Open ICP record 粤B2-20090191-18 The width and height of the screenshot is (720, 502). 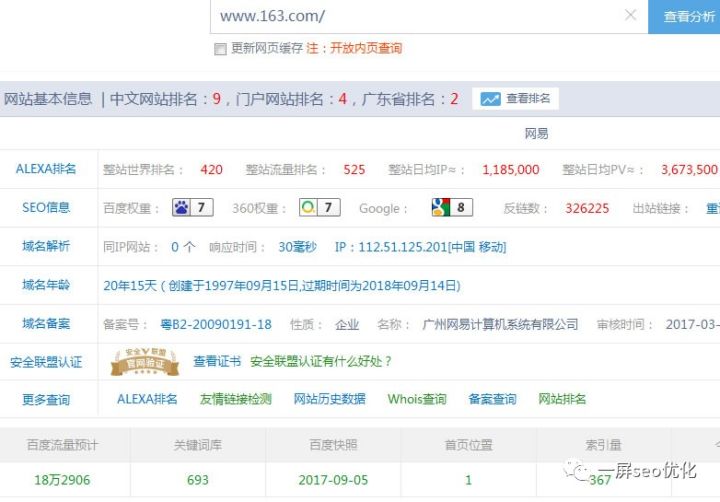[x=216, y=325]
